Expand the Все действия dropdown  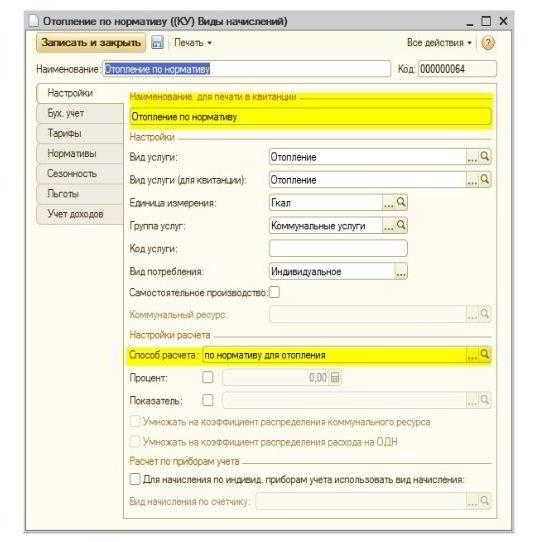439,43
